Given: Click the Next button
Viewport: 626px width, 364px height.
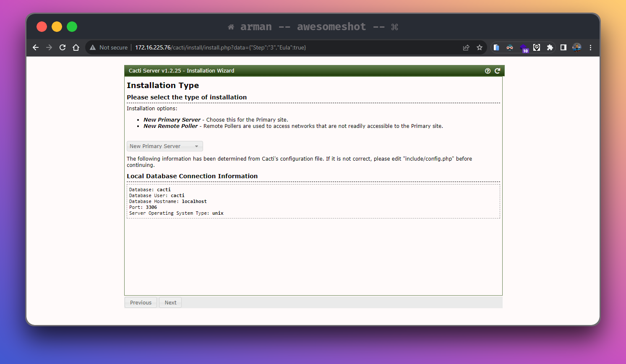Looking at the screenshot, I should pos(170,302).
